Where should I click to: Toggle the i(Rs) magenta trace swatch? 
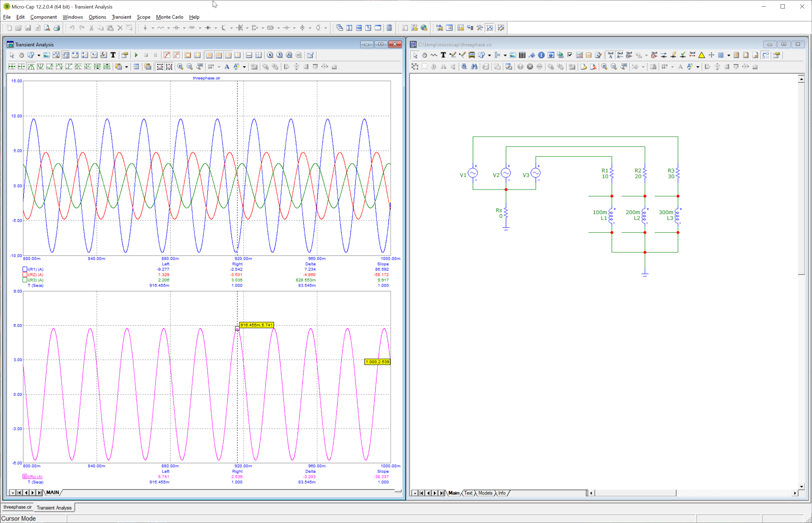pyautogui.click(x=25, y=477)
